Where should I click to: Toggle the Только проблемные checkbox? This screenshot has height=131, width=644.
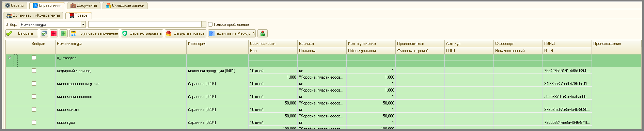click(210, 24)
